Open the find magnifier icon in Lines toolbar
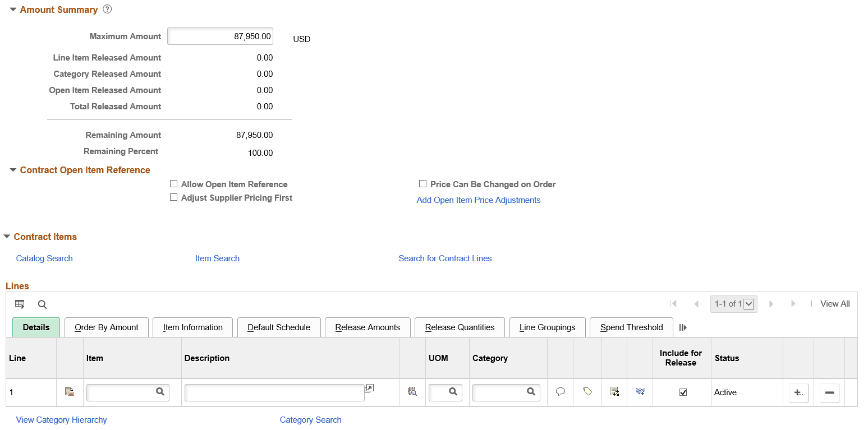868x430 pixels. (42, 304)
